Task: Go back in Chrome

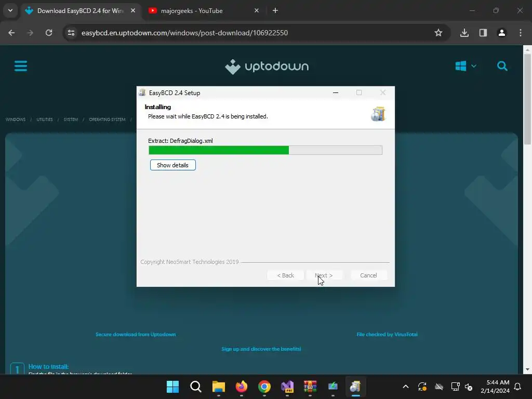Action: (x=11, y=33)
